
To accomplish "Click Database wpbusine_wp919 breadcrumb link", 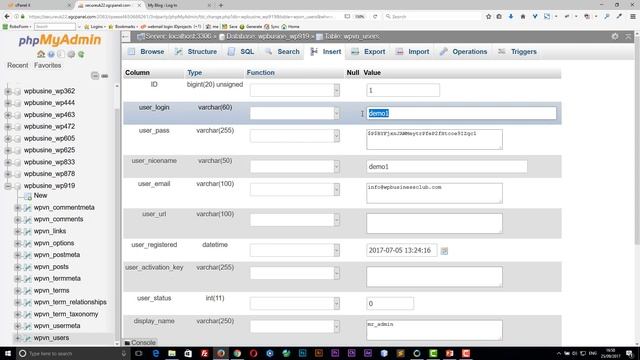I will 268,36.
